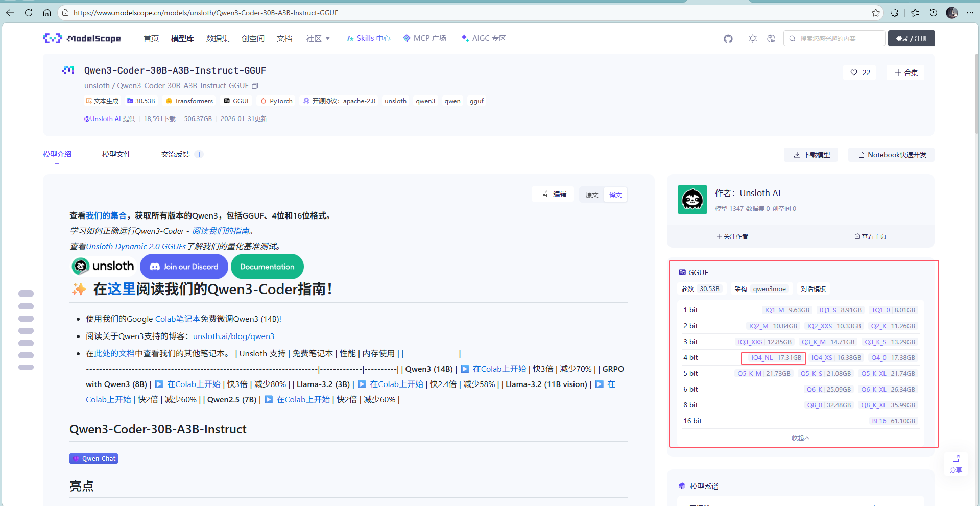Select the Q6_K 25.09GB quantization
The height and width of the screenshot is (506, 980).
829,390
